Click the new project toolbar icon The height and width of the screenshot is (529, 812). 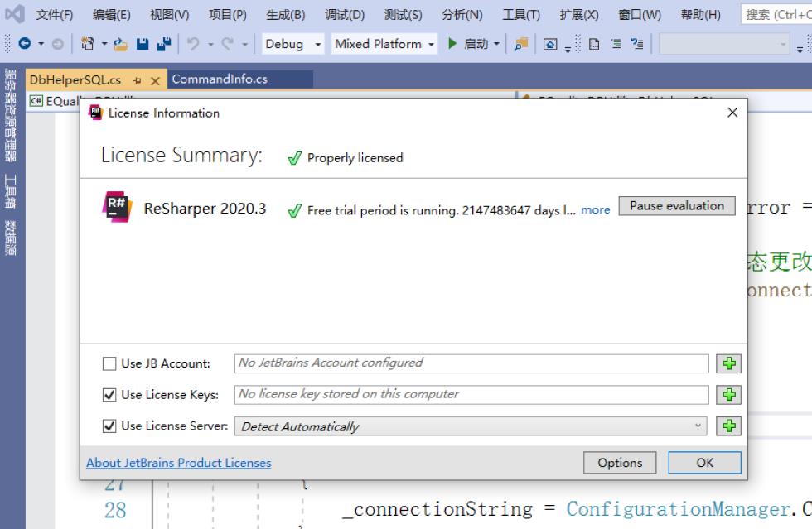pyautogui.click(x=88, y=44)
